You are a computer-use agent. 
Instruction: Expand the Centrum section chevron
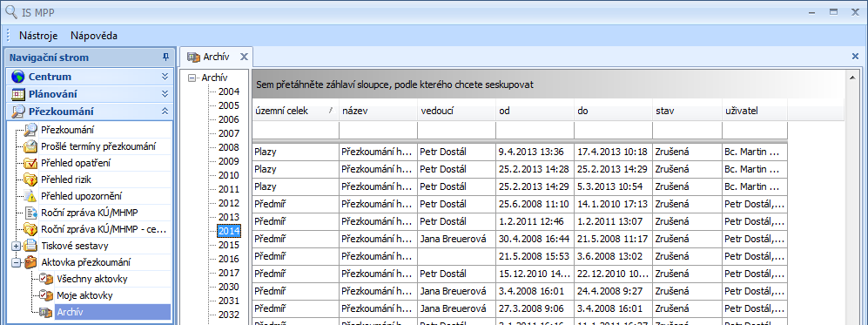click(x=165, y=77)
